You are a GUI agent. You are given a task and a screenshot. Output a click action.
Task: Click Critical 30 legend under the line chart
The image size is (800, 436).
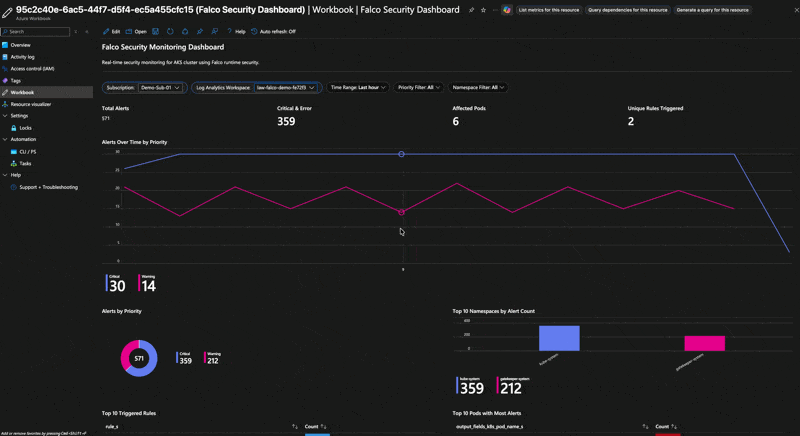tap(116, 284)
